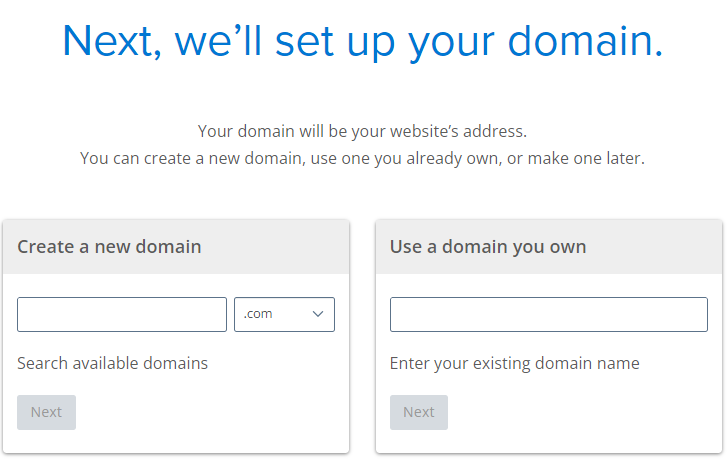The width and height of the screenshot is (728, 466).
Task: Click 'Your domain will be your website's address' text
Action: coord(362,131)
